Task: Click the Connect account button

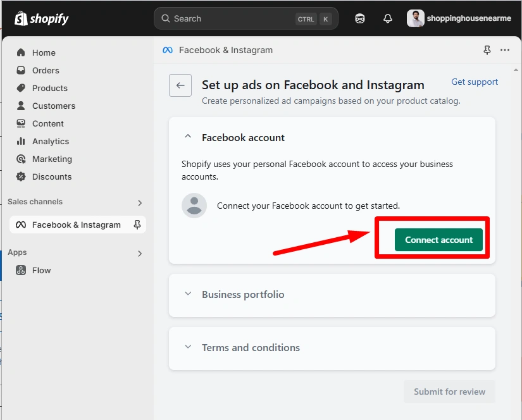Action: [x=438, y=240]
